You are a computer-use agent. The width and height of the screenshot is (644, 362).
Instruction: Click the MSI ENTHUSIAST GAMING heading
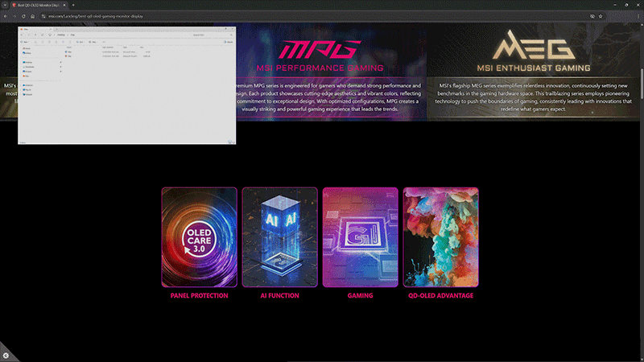pos(534,68)
